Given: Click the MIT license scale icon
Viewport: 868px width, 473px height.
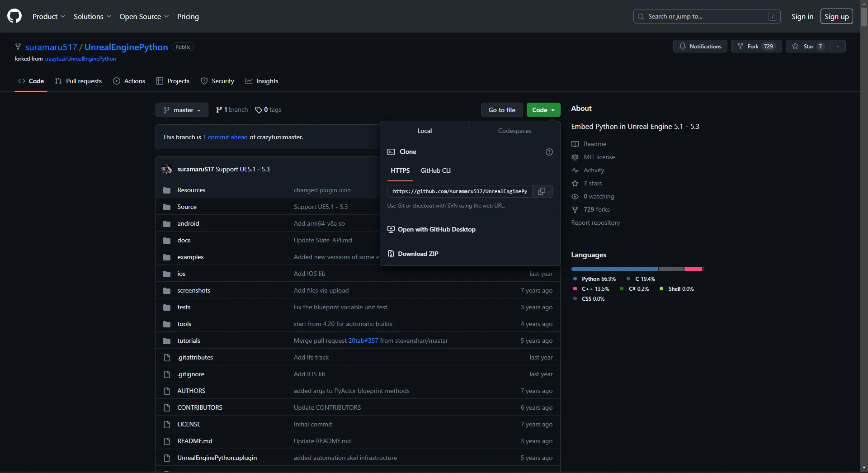Looking at the screenshot, I should pyautogui.click(x=575, y=157).
